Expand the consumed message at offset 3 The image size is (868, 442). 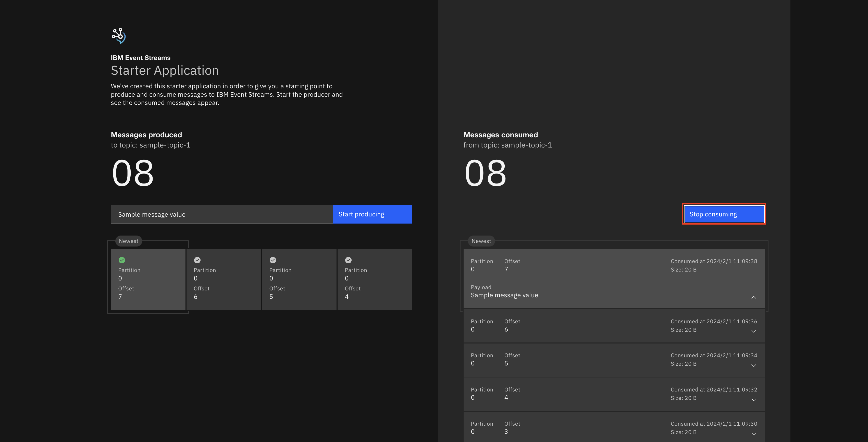tap(753, 434)
